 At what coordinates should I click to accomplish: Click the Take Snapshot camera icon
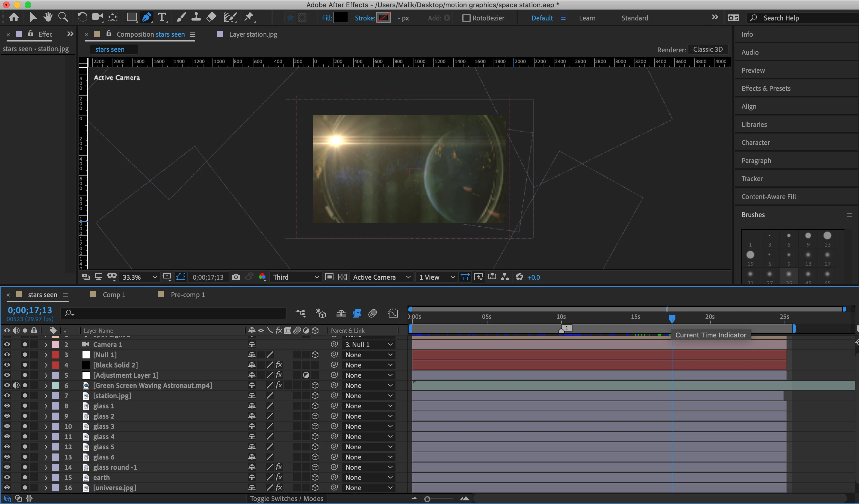pyautogui.click(x=236, y=277)
